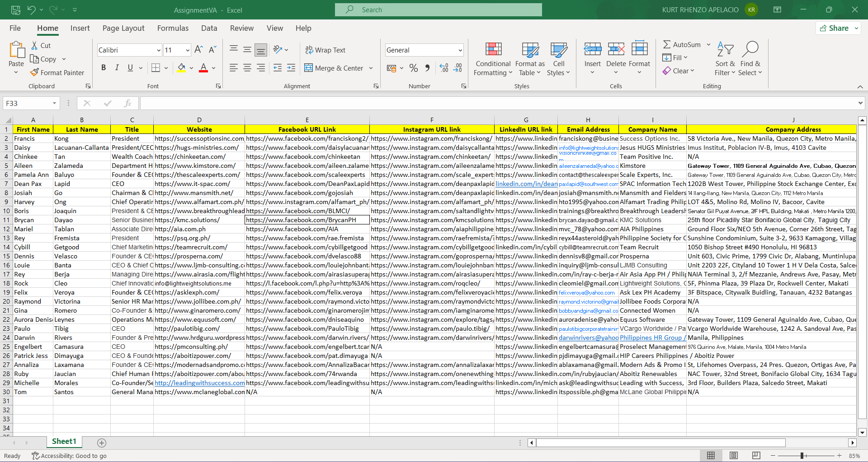Click the yellow Fill Color swatch button
Image resolution: width=868 pixels, height=462 pixels.
pos(181,68)
